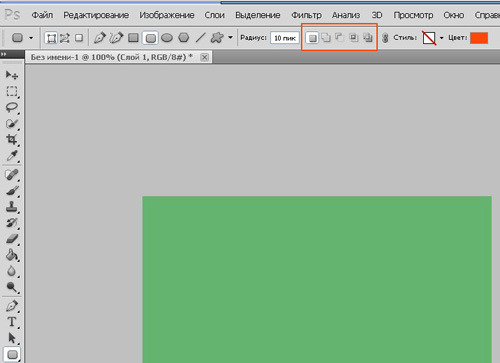Enable Exclude overlapping shape areas mode
The image size is (500, 363).
[x=368, y=38]
